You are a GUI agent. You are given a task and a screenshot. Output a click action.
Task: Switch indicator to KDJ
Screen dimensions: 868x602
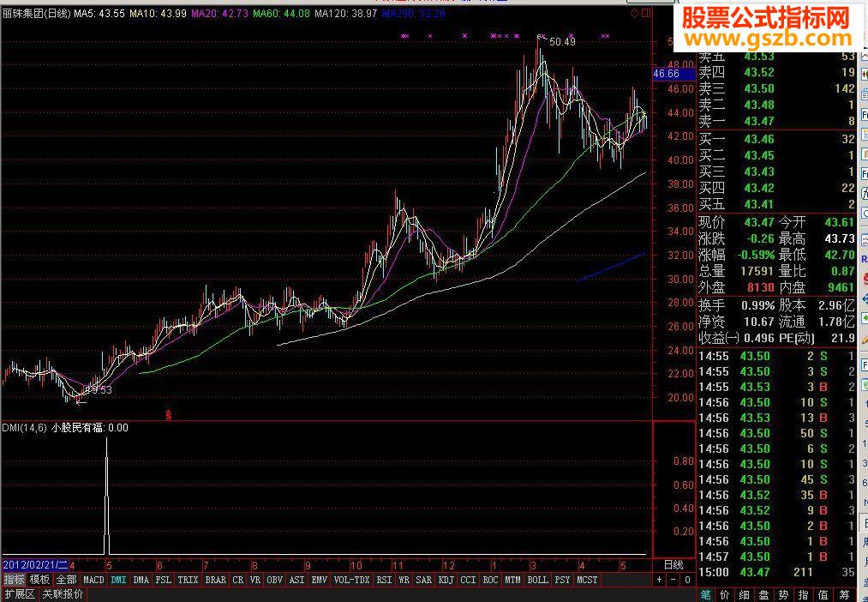pyautogui.click(x=446, y=580)
